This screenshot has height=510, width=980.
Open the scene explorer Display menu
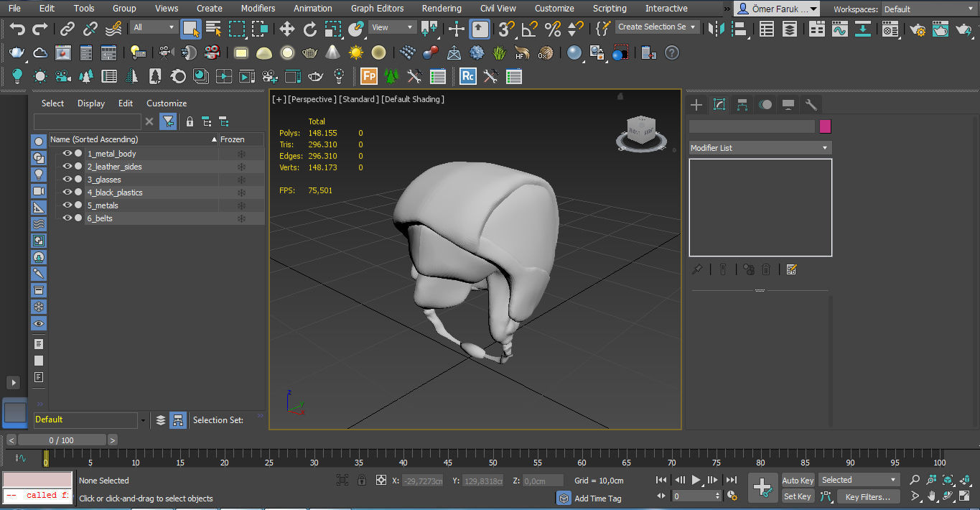point(91,103)
